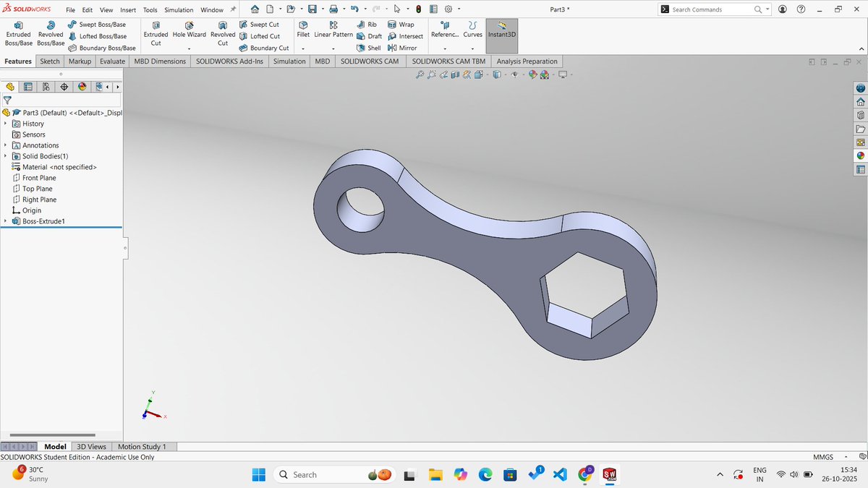Select the Wrap tool
The height and width of the screenshot is (488, 868).
(x=401, y=25)
